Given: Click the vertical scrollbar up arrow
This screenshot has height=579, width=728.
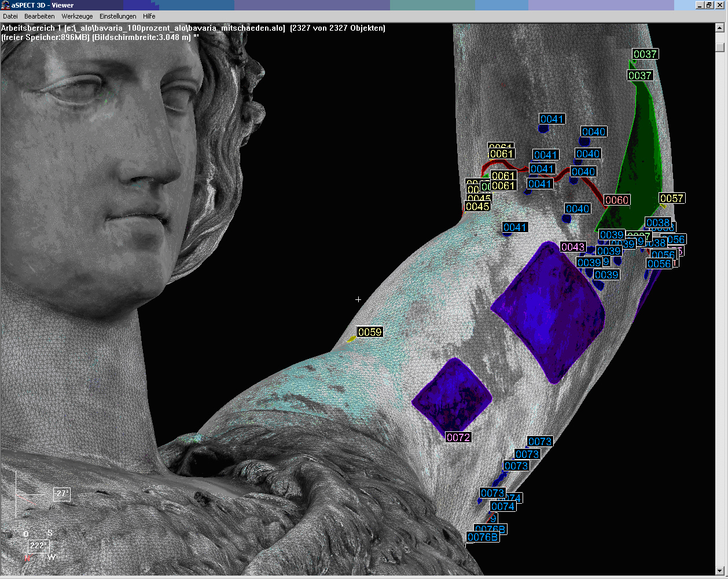Looking at the screenshot, I should click(720, 28).
